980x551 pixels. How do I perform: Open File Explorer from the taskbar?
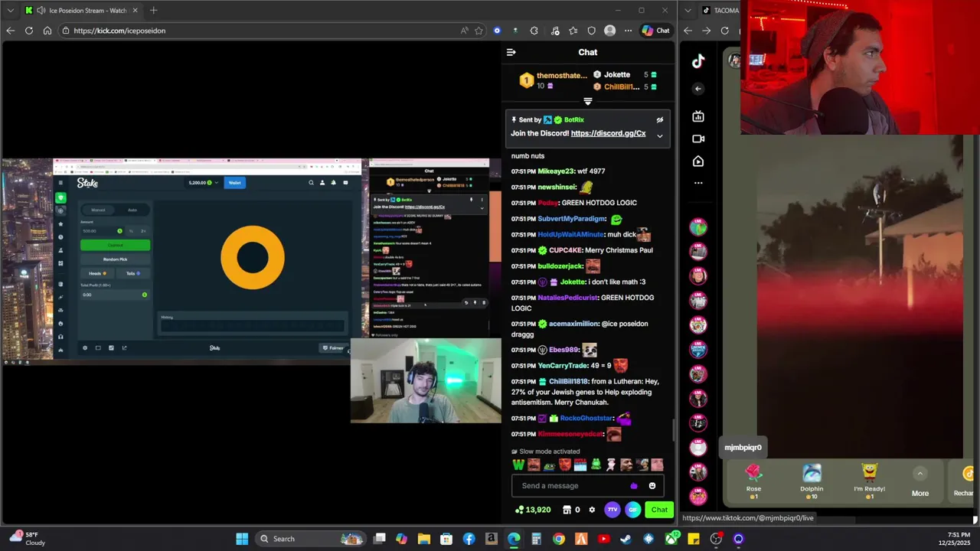pos(424,539)
